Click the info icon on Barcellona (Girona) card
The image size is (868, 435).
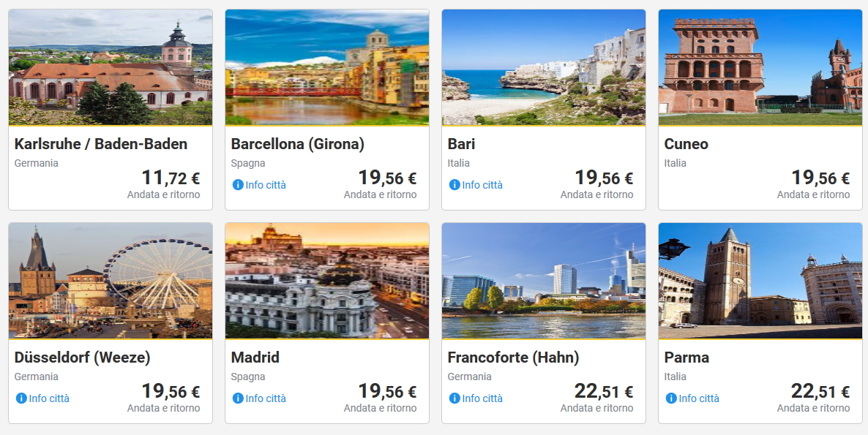pyautogui.click(x=237, y=185)
